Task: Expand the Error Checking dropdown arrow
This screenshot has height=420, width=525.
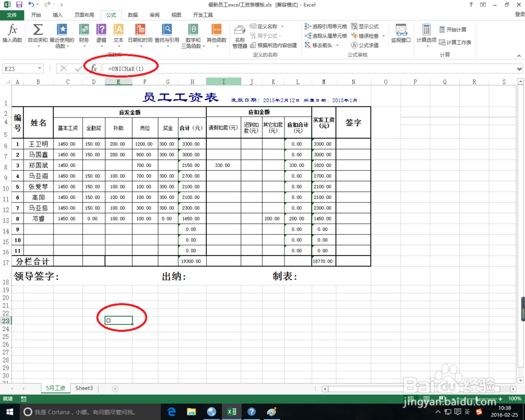Action: click(384, 36)
